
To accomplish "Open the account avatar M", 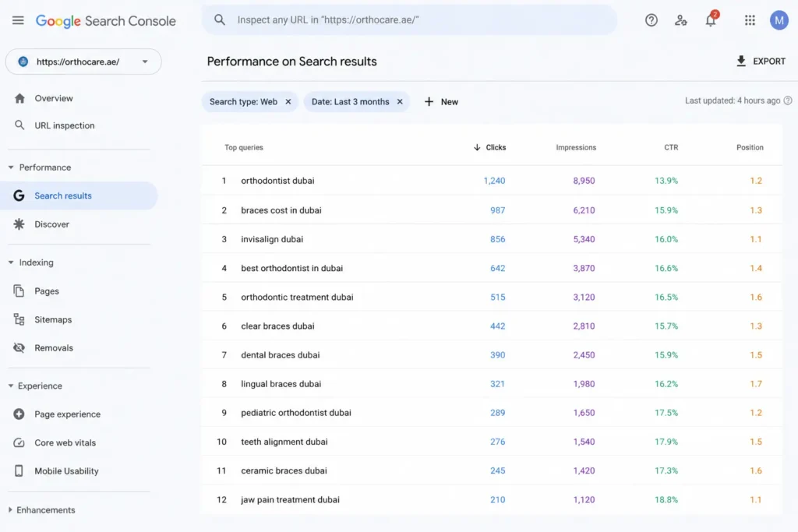I will [779, 20].
